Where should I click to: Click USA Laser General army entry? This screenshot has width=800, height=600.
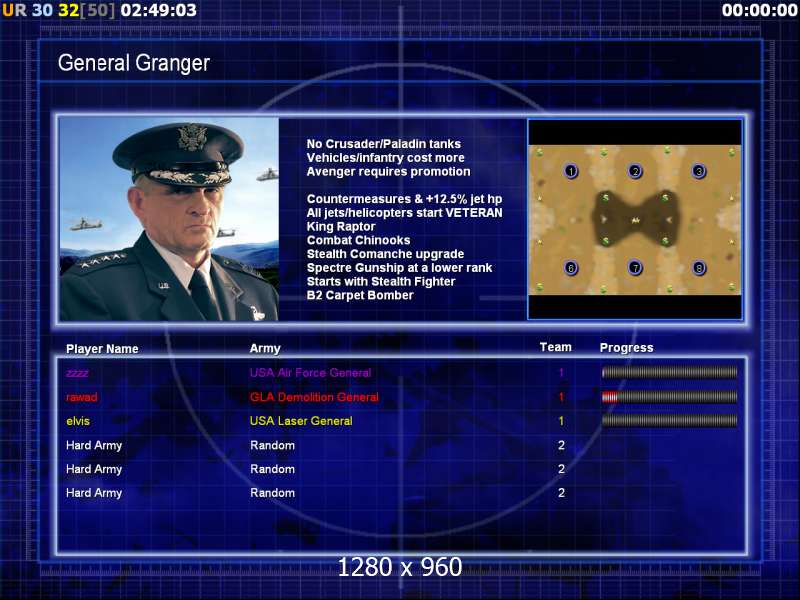coord(301,421)
